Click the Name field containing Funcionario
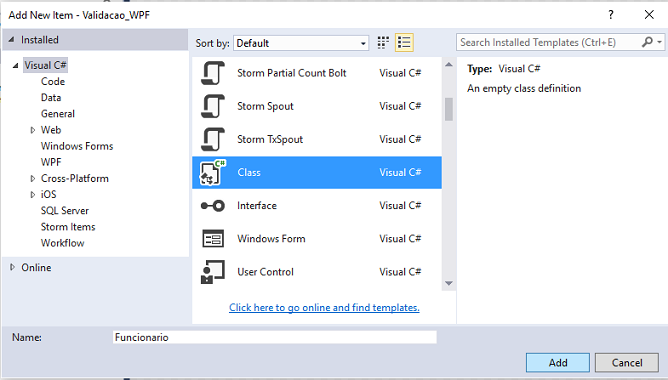The height and width of the screenshot is (380, 668). (275, 337)
